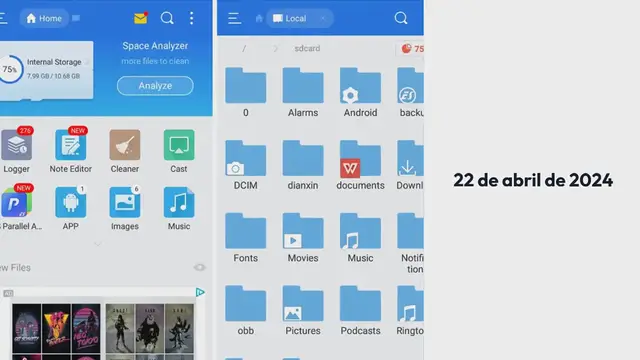
Task: Open the Music library icon
Action: [179, 203]
